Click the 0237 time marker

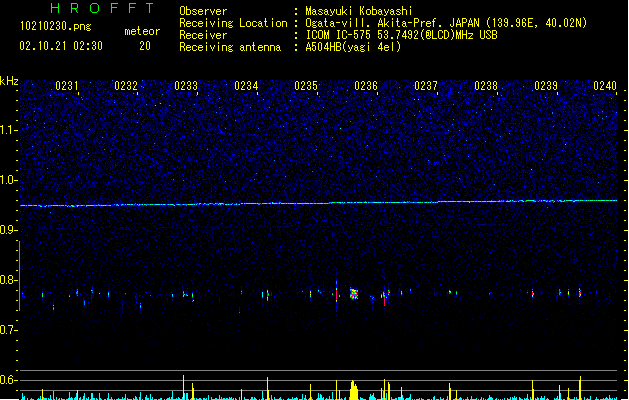click(x=426, y=86)
